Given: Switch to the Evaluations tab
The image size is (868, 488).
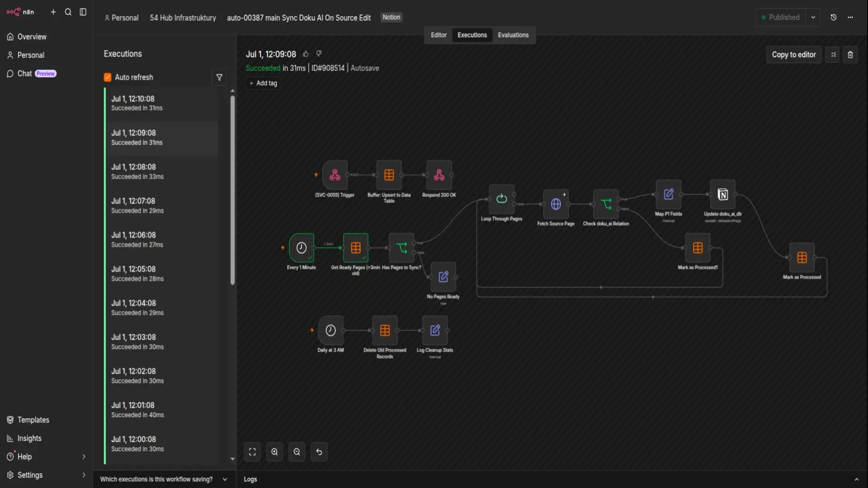Looking at the screenshot, I should point(513,35).
